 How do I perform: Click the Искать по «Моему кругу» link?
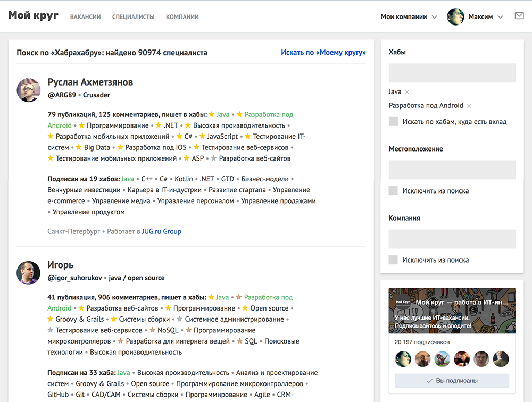[x=323, y=53]
